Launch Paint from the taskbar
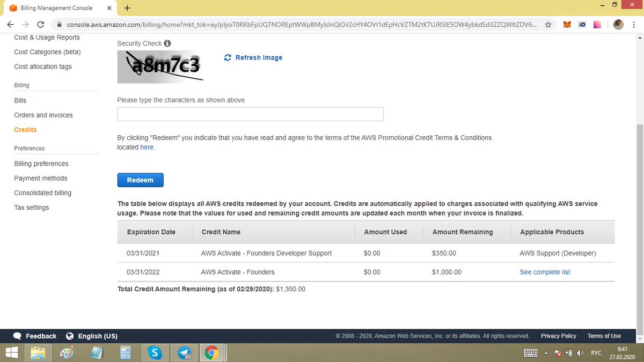 pos(67,353)
